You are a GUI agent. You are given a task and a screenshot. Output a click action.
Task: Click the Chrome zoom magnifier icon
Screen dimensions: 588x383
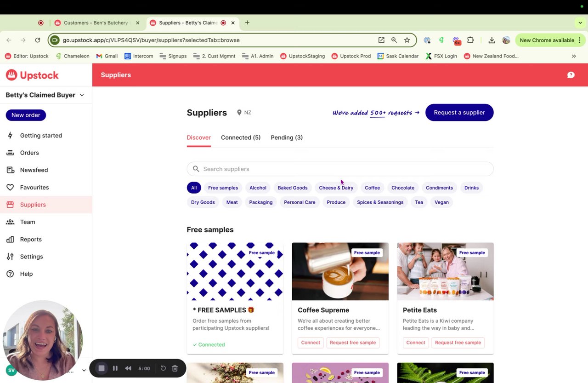(394, 40)
